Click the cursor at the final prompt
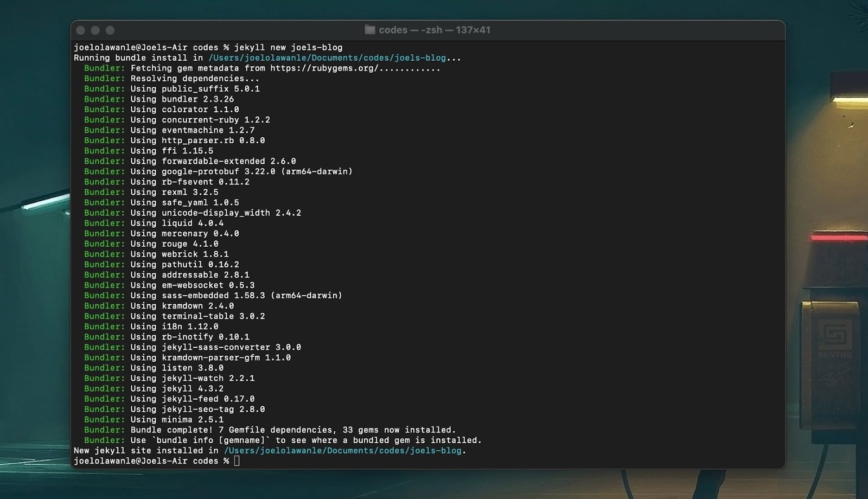 [237, 461]
